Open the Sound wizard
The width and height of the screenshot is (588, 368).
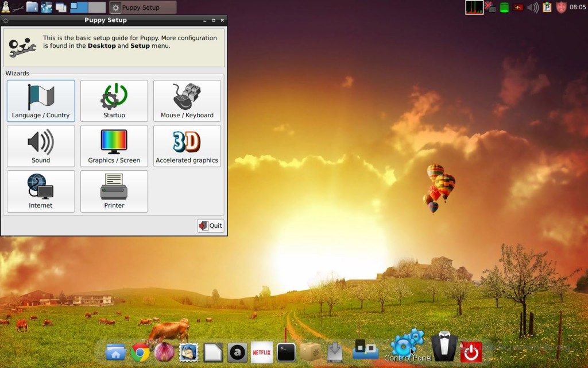tap(41, 146)
